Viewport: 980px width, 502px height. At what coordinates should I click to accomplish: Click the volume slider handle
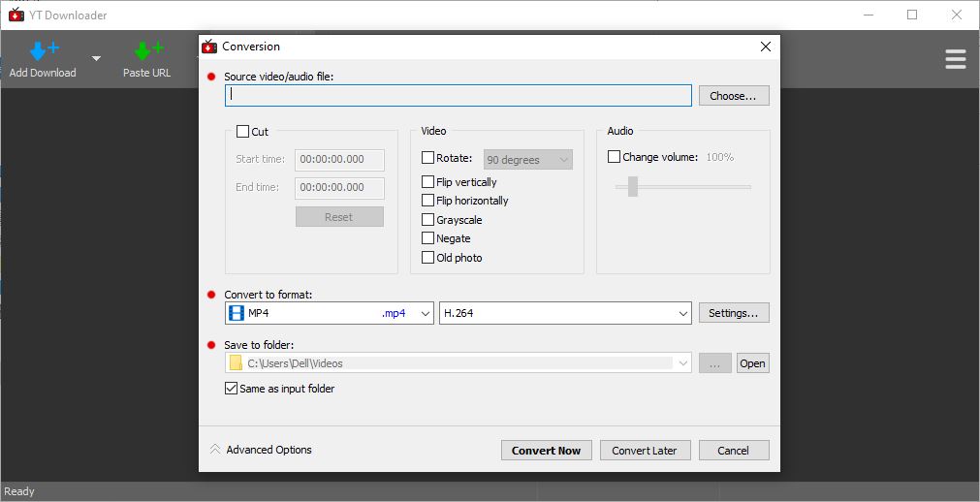click(x=633, y=186)
